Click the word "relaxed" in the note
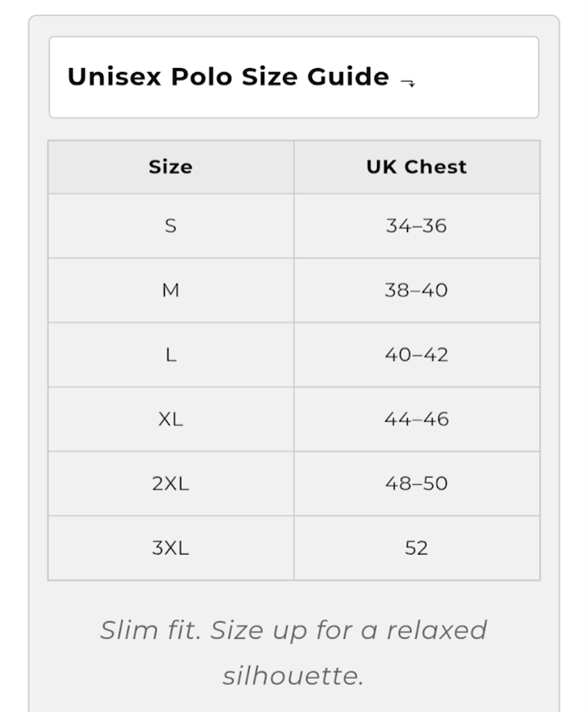 tap(436, 630)
